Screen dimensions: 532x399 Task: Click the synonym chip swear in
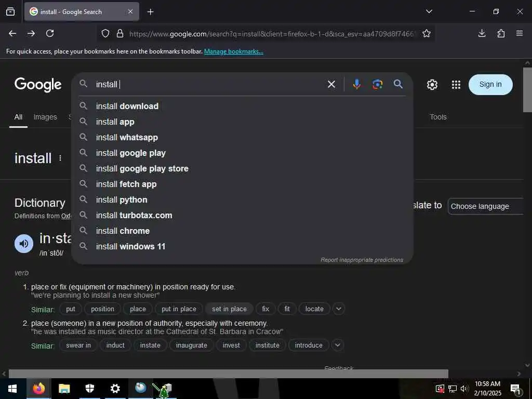[x=78, y=345]
